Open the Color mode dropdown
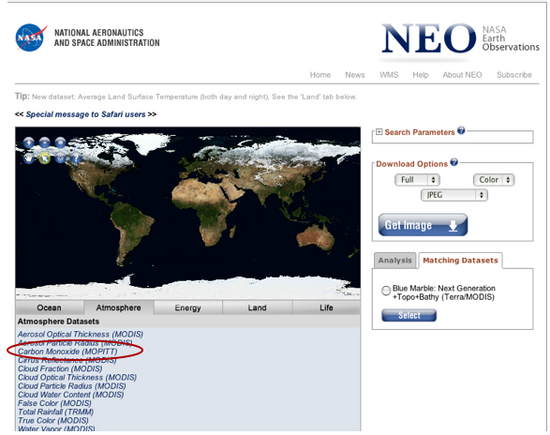This screenshot has width=550, height=435. pyautogui.click(x=494, y=180)
